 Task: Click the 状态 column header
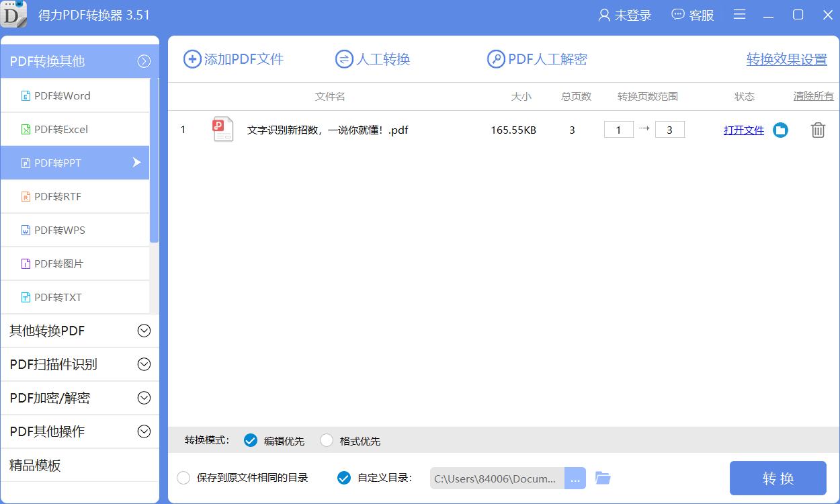(745, 97)
